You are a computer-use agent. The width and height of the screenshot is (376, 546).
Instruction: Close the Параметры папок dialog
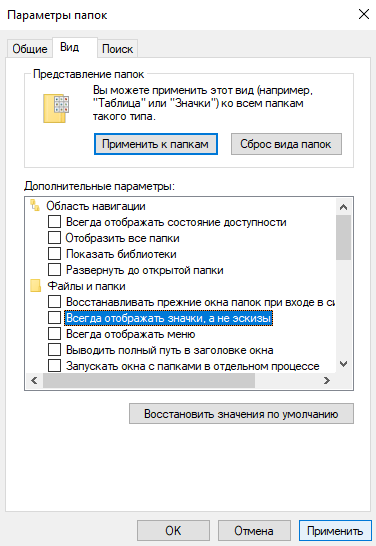(x=364, y=14)
